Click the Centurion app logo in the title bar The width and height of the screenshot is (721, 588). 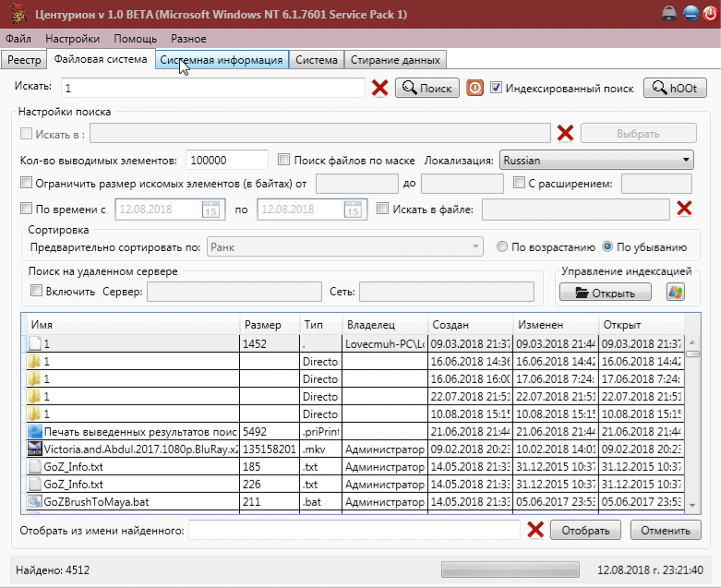coord(18,14)
